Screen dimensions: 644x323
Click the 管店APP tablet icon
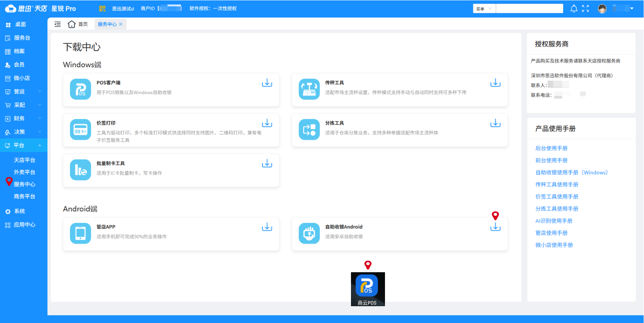pos(80,233)
